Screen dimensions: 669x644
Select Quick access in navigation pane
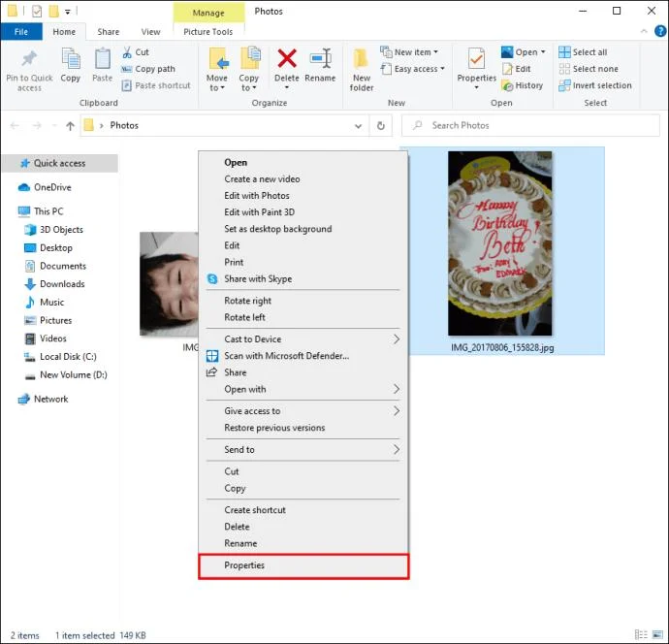(x=60, y=163)
